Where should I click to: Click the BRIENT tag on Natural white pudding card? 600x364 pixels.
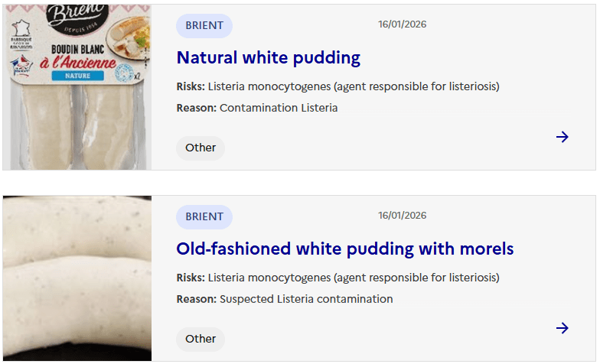pyautogui.click(x=204, y=25)
